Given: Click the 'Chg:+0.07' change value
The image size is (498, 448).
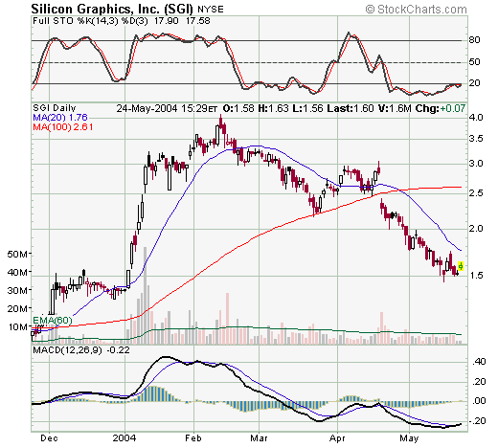Looking at the screenshot, I should click(x=441, y=108).
